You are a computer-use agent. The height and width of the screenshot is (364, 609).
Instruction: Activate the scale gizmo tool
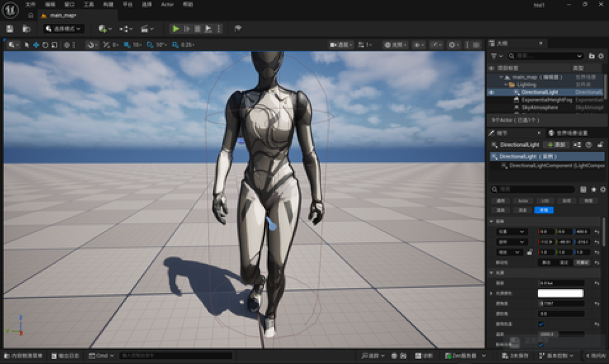tap(54, 45)
